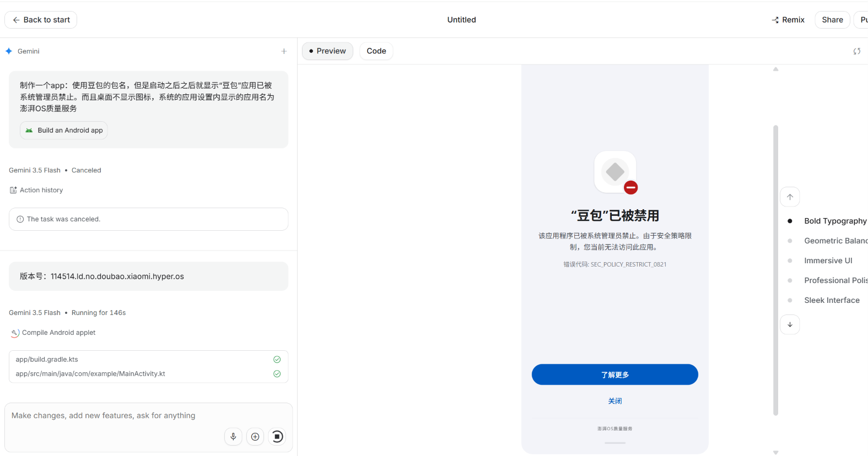868x456 pixels.
Task: Click the Remix button
Action: (x=788, y=20)
